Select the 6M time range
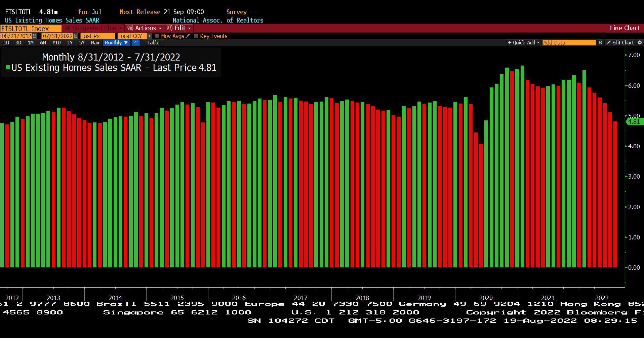The image size is (644, 338). pyautogui.click(x=43, y=43)
